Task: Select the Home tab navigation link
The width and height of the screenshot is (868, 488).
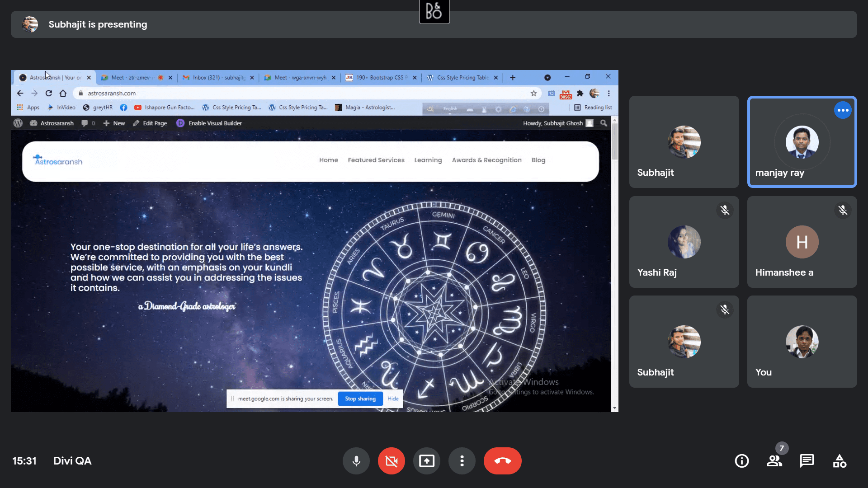Action: (329, 160)
